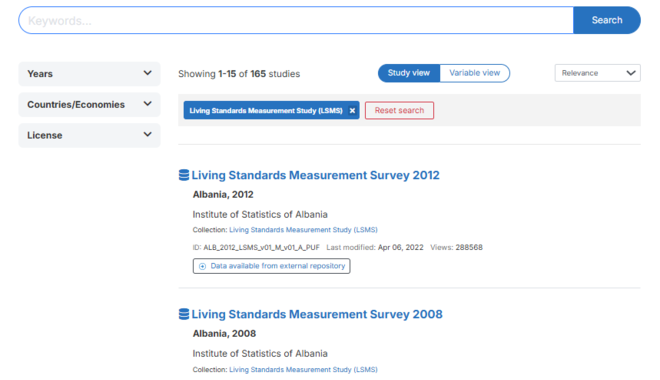Remove the LSMS filter tag via X
This screenshot has width=660, height=380.
(x=352, y=111)
